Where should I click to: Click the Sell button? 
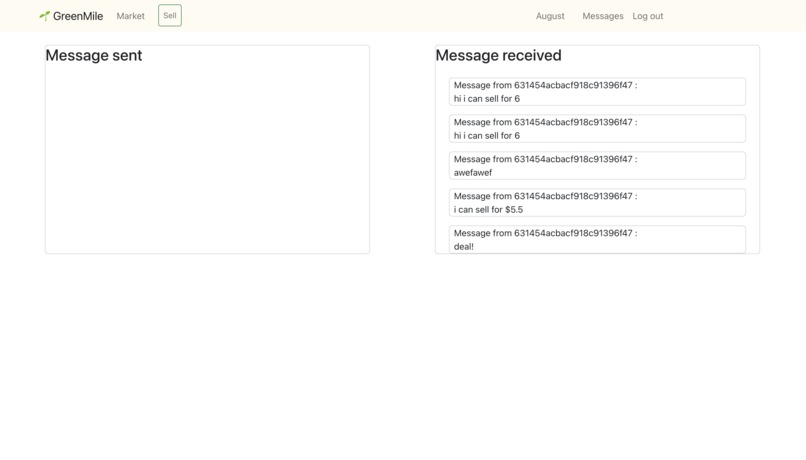[170, 15]
